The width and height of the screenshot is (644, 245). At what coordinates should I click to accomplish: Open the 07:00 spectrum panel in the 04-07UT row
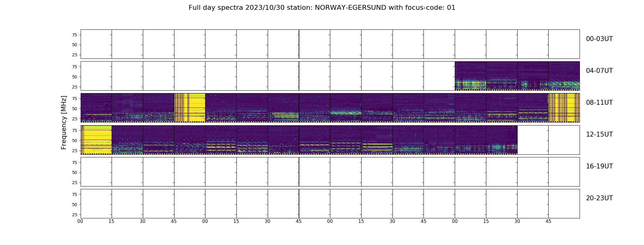470,76
